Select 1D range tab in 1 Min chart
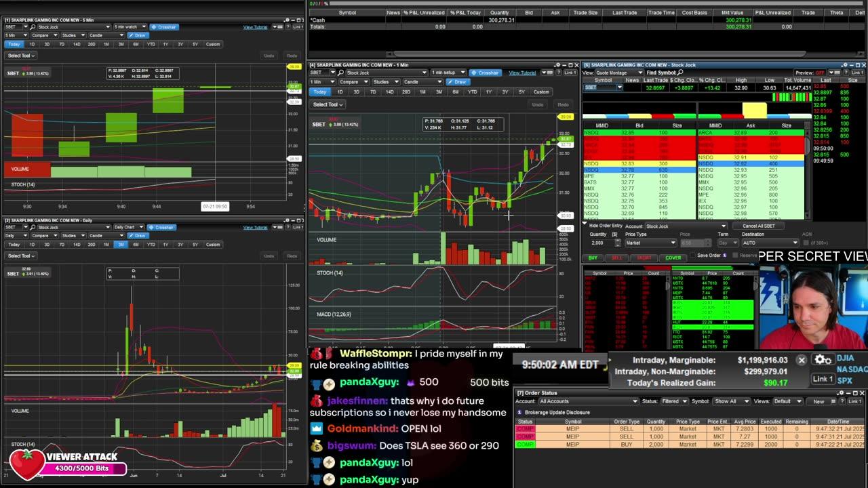 pos(340,91)
